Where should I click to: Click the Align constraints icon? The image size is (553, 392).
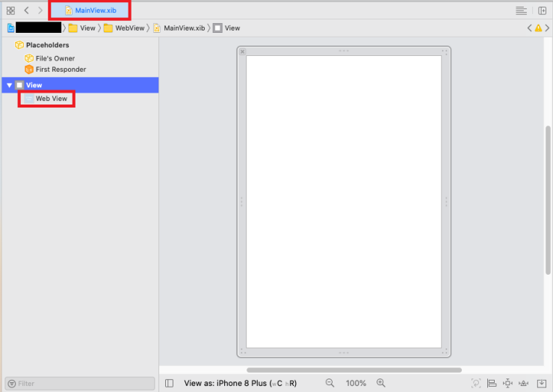click(492, 383)
